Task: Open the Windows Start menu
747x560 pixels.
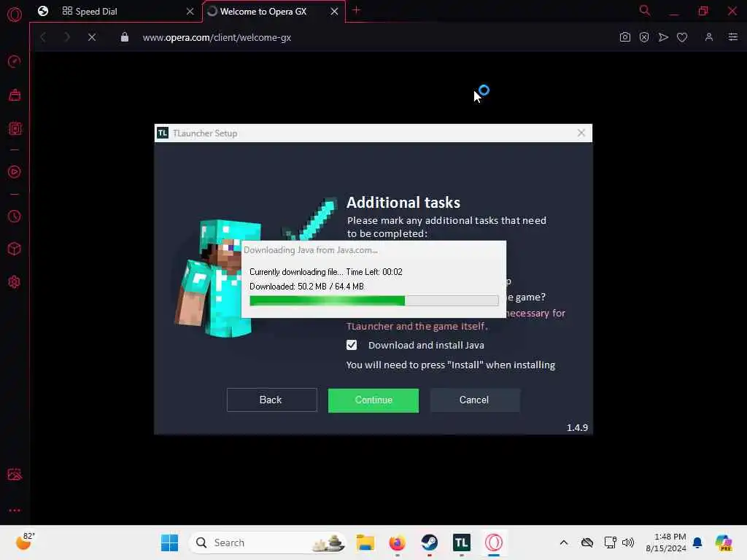Action: tap(169, 542)
